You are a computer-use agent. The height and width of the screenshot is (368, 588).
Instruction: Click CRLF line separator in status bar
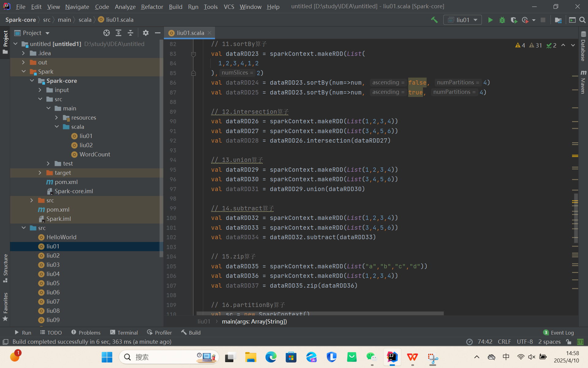pos(504,342)
